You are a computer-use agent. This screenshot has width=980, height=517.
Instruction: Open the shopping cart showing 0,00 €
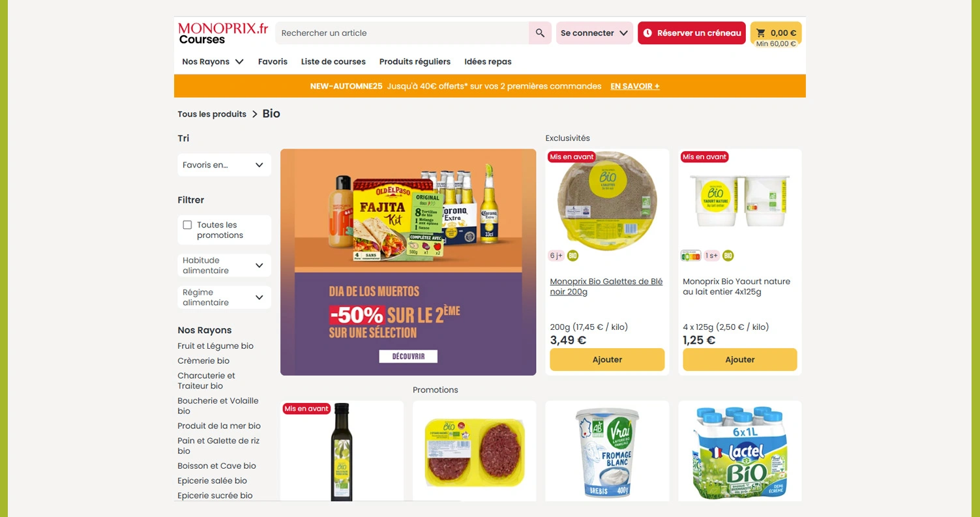coord(776,34)
